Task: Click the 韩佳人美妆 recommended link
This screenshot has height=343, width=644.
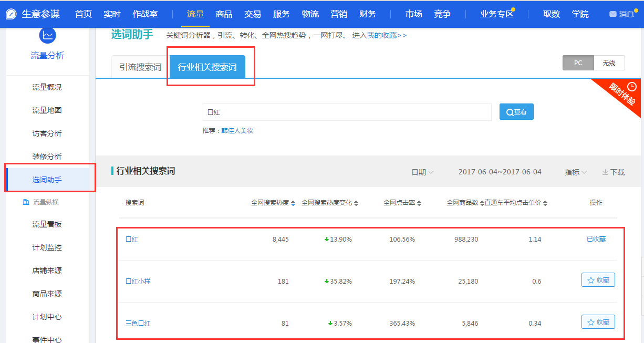Action: 237,130
